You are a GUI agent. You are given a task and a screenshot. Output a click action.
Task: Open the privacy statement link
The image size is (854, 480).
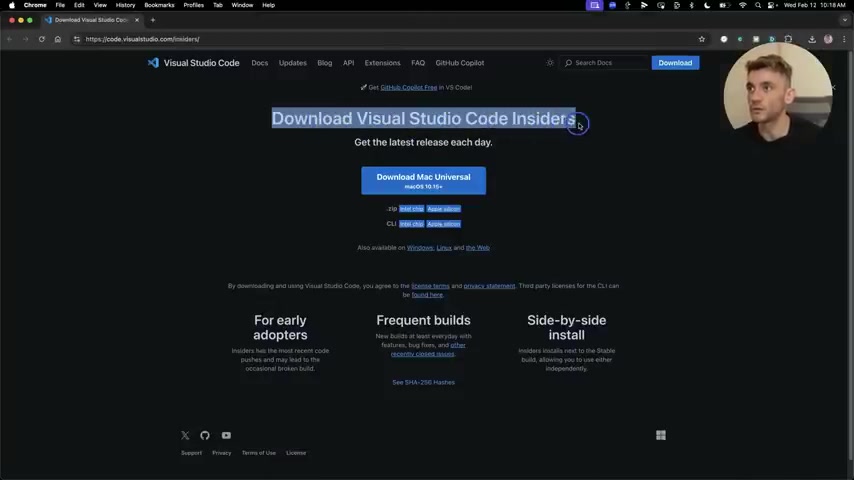coord(489,285)
